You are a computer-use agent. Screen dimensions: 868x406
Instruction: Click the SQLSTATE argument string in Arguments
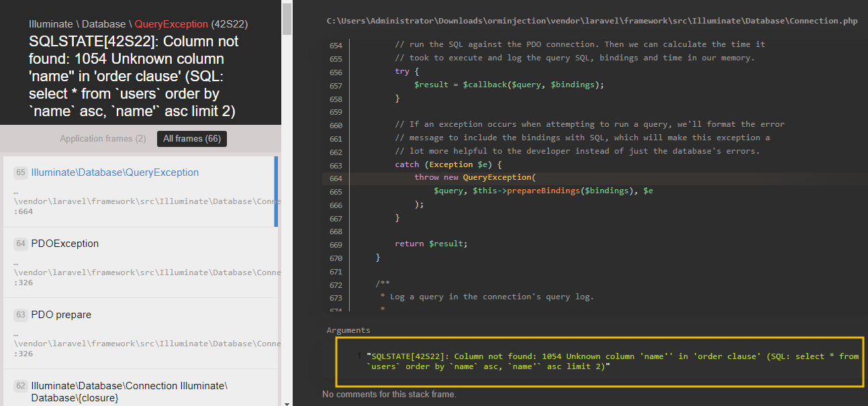[x=612, y=361]
